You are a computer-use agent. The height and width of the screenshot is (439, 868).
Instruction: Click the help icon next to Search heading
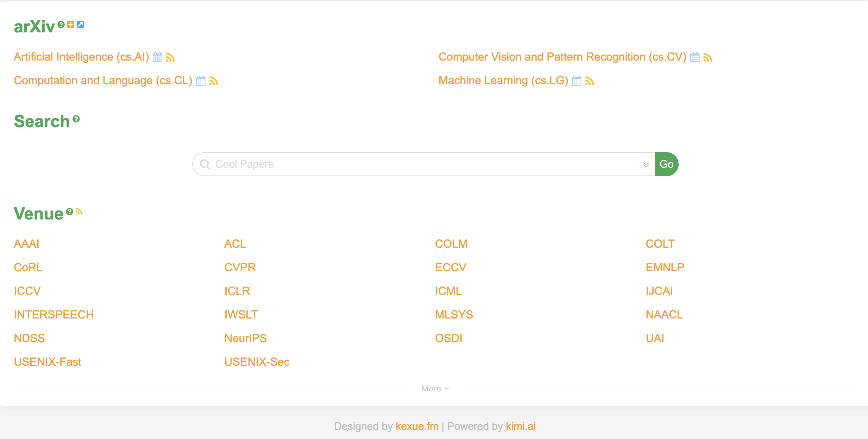pos(76,119)
